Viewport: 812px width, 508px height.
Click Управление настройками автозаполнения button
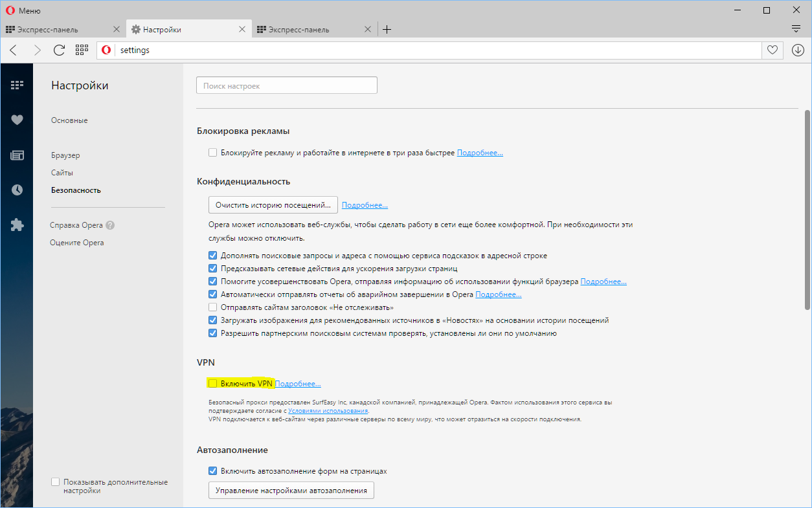pyautogui.click(x=291, y=491)
